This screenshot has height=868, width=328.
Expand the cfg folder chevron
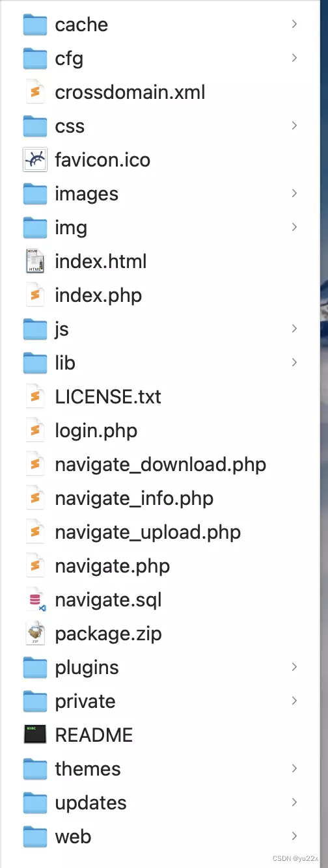coord(294,58)
